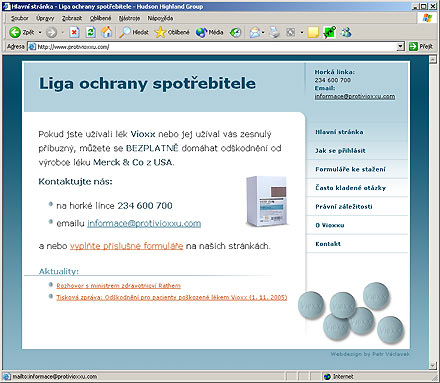
Task: Click the Mail envelope icon
Action: [255, 32]
